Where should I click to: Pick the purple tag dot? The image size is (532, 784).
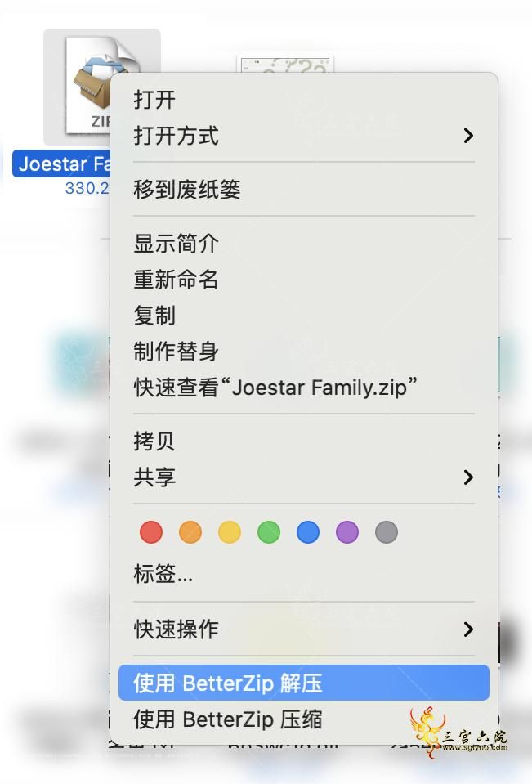click(347, 532)
